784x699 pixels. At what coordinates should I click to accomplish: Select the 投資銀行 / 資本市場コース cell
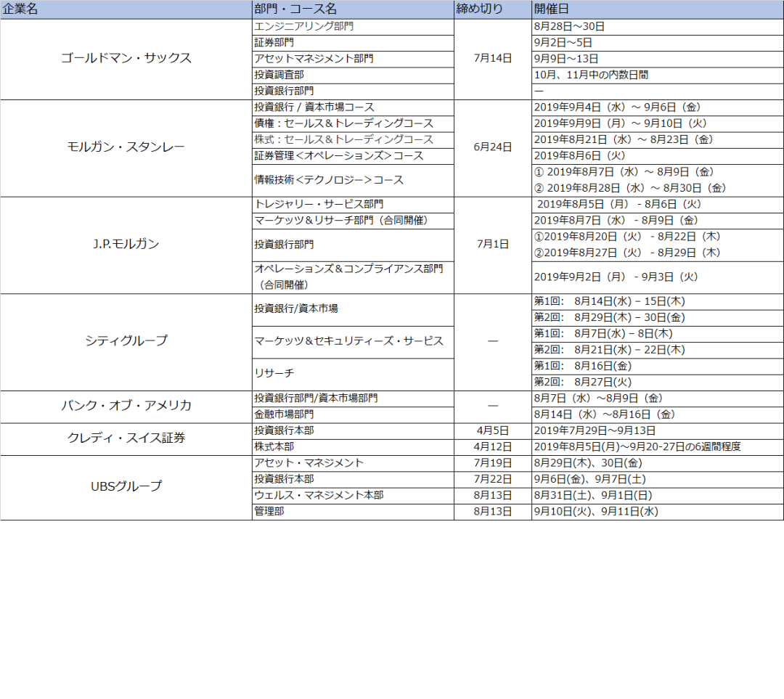pyautogui.click(x=353, y=107)
